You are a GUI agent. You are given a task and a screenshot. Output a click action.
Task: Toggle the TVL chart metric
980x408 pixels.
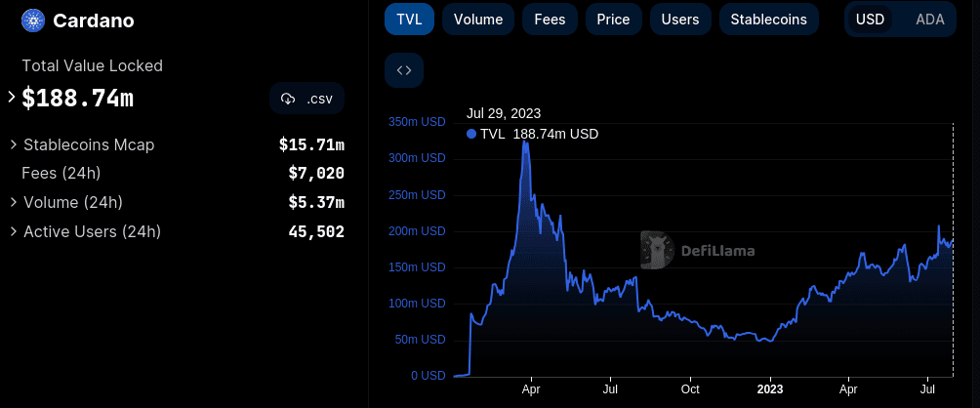pos(409,20)
